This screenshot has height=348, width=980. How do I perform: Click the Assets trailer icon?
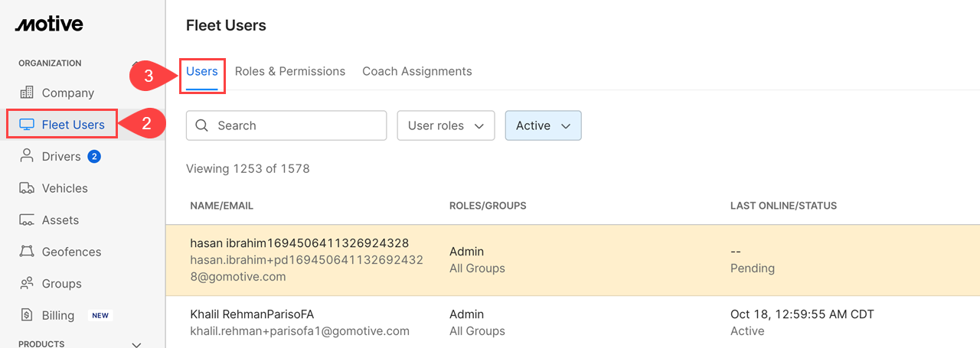coord(27,220)
